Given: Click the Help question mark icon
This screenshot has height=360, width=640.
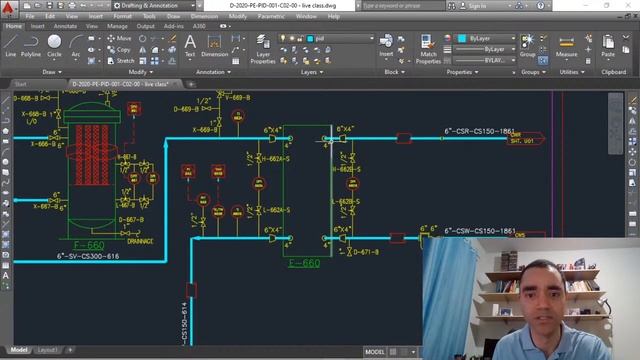Looking at the screenshot, I should 540,6.
